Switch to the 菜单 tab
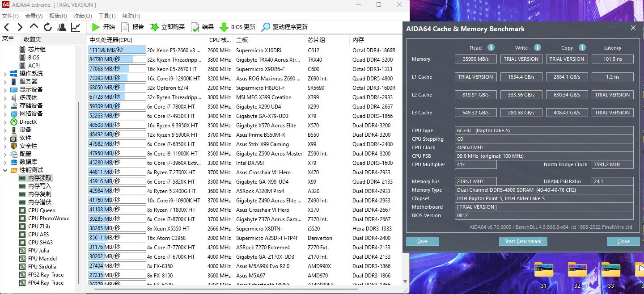This screenshot has height=294, width=644. click(x=8, y=39)
